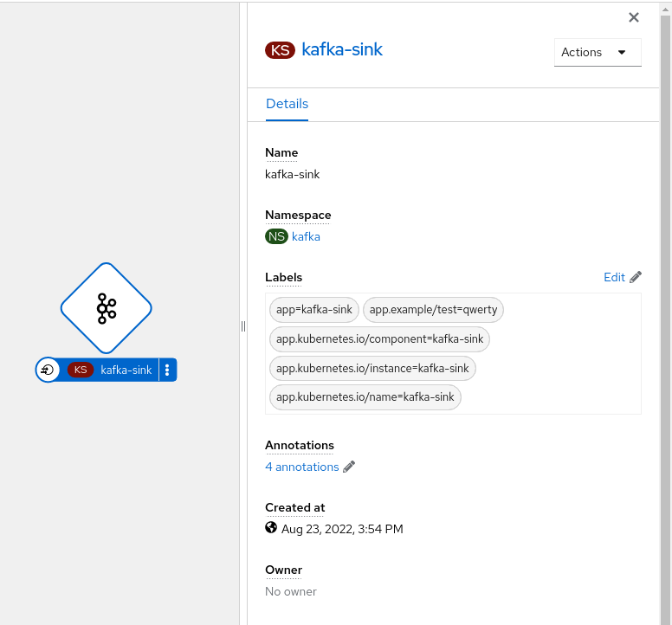This screenshot has height=625, width=672.
Task: Select the kafka-sink node label text
Action: pos(126,370)
